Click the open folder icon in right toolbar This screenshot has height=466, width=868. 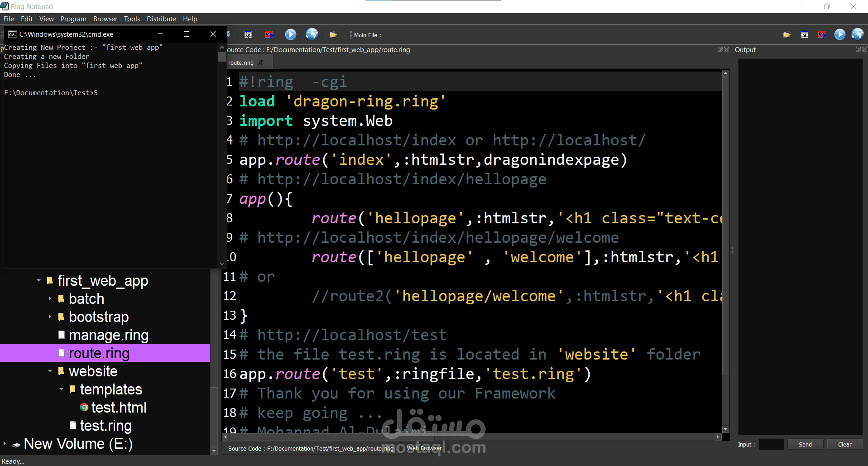787,34
